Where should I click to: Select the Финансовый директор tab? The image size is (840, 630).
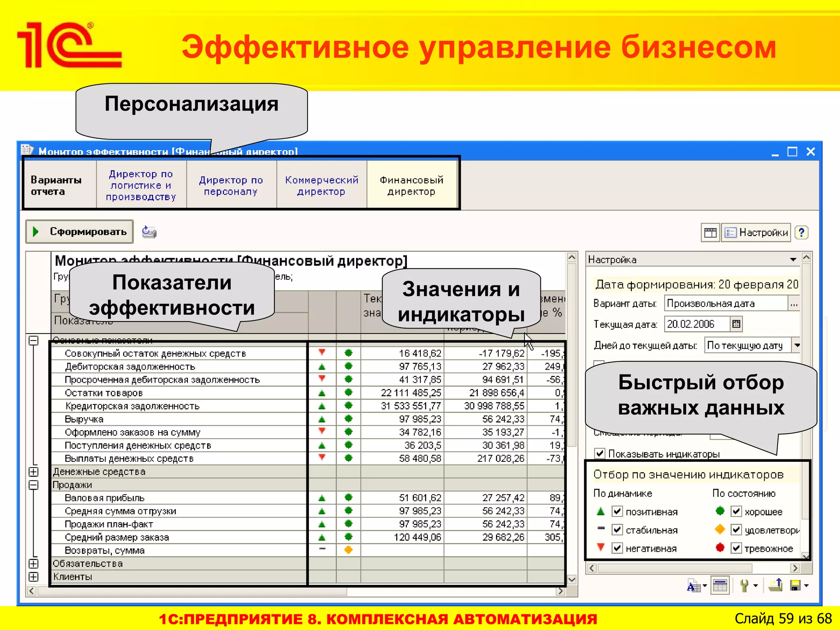click(x=412, y=185)
